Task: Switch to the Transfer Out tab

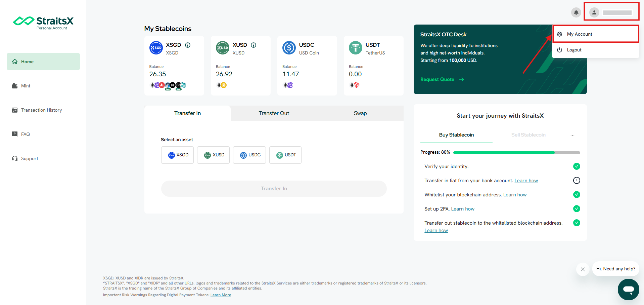Action: point(274,113)
